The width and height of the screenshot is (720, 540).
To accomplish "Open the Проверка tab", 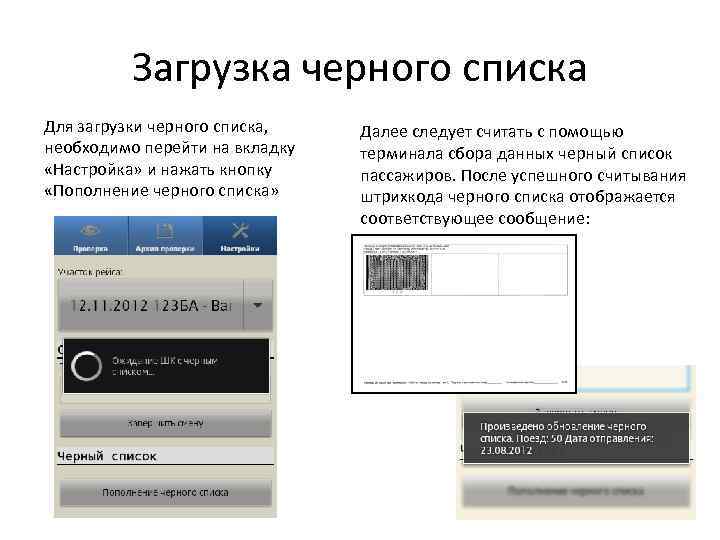I will (x=91, y=236).
